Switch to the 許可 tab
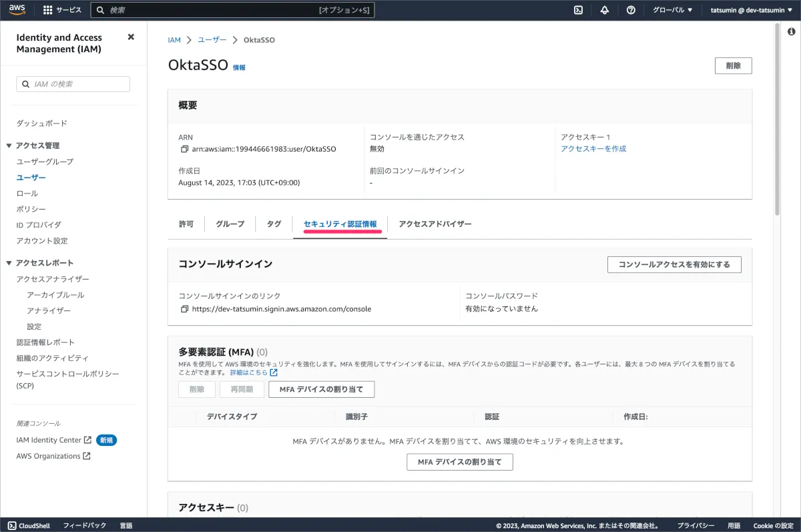 coord(186,224)
